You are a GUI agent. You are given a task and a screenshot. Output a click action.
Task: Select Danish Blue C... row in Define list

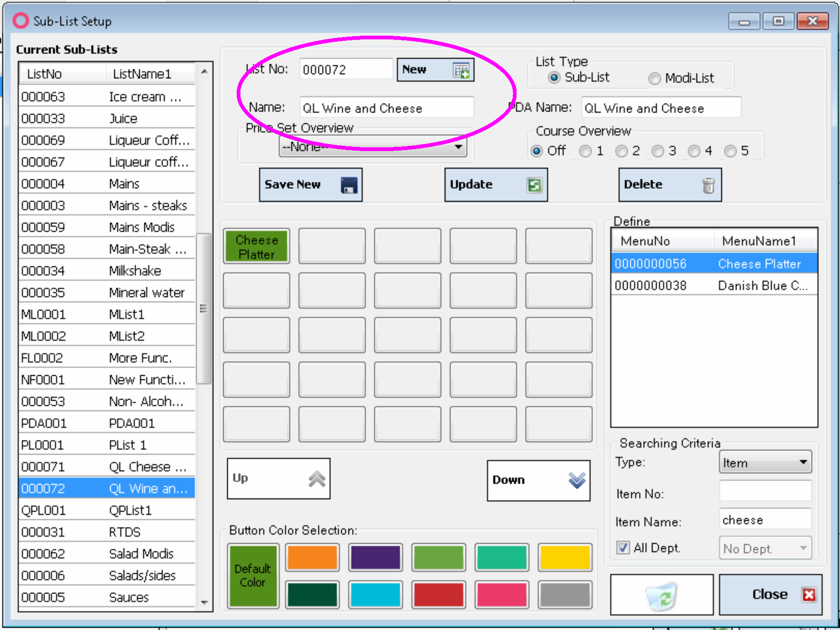(x=714, y=285)
